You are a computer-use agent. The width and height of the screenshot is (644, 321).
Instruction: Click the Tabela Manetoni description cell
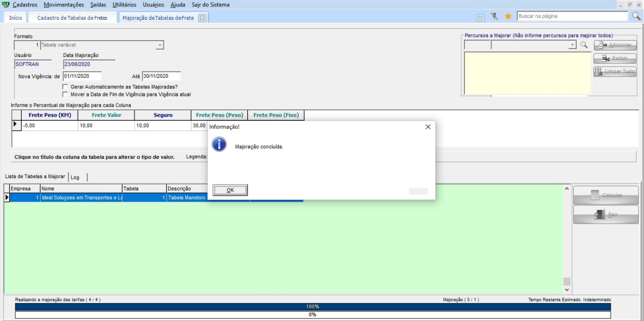click(x=187, y=197)
